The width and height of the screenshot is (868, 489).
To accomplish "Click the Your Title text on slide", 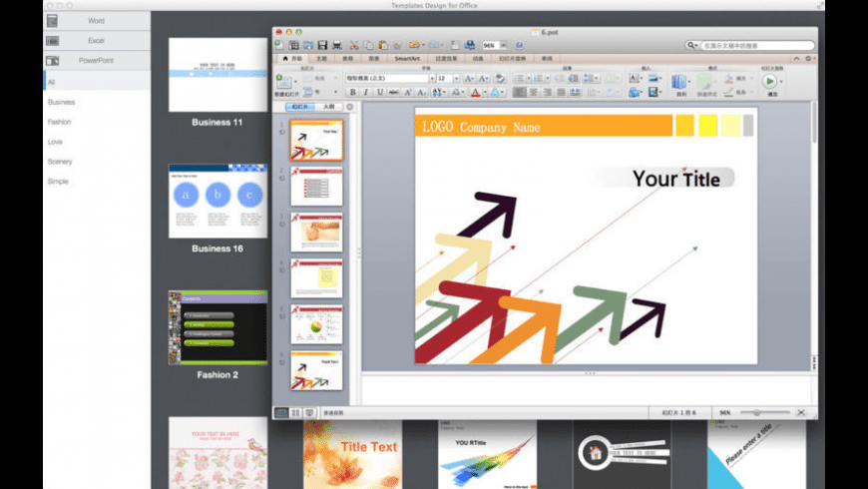I will coord(675,179).
